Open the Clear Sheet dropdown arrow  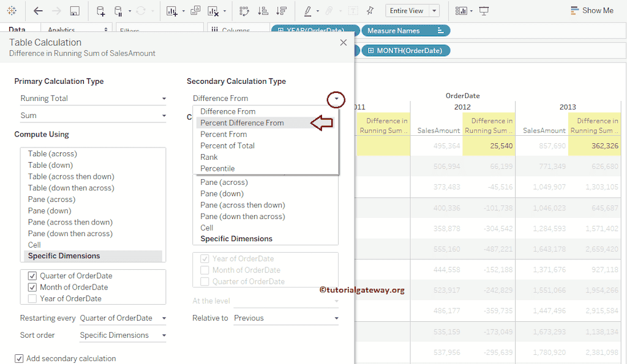pos(224,11)
